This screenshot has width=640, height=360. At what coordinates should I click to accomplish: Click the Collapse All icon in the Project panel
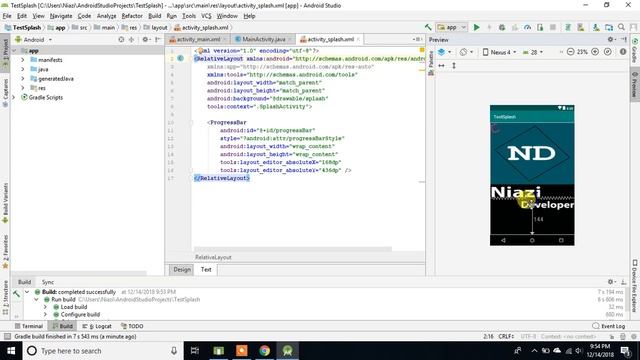[x=131, y=40]
